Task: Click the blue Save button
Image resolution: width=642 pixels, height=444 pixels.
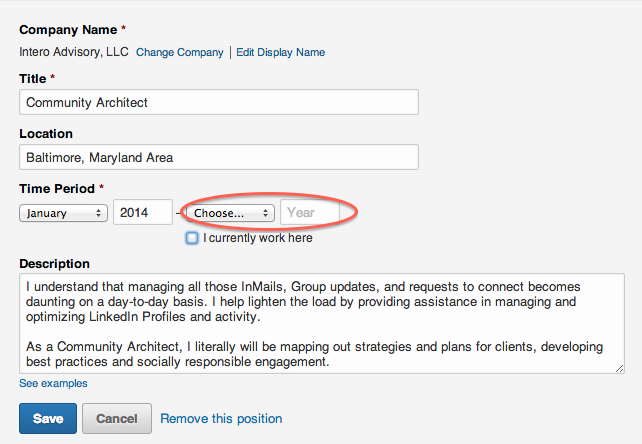Action: (48, 418)
